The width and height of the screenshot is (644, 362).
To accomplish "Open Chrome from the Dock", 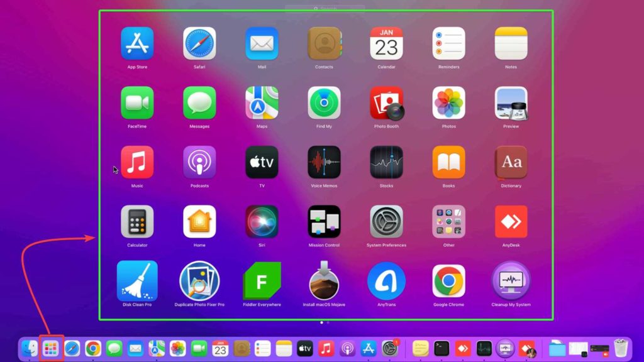I will pos(93,349).
